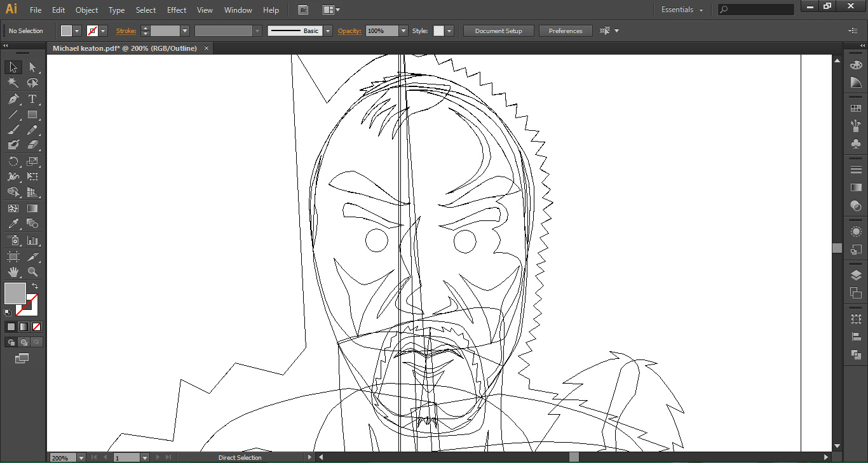Click the Document Setup button

(498, 31)
